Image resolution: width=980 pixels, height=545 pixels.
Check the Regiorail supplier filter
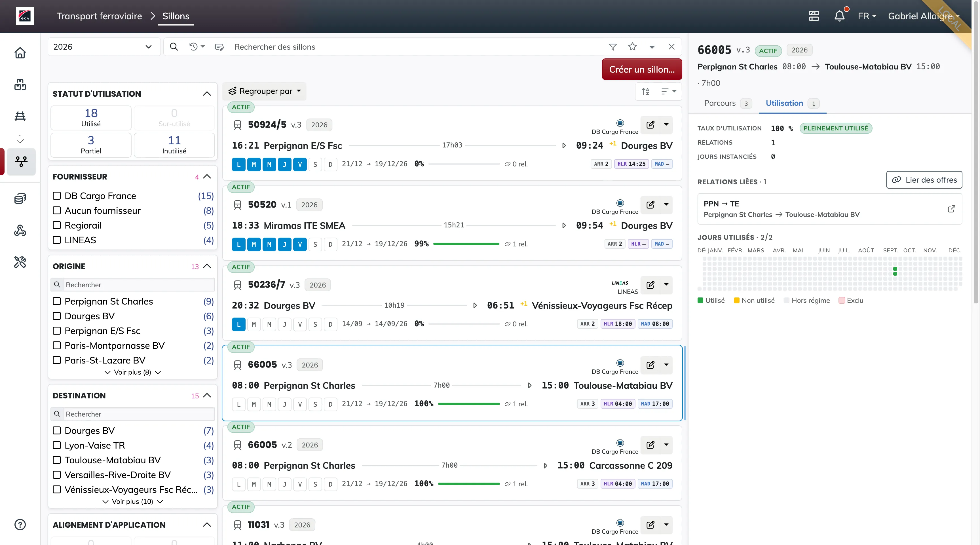pyautogui.click(x=57, y=225)
